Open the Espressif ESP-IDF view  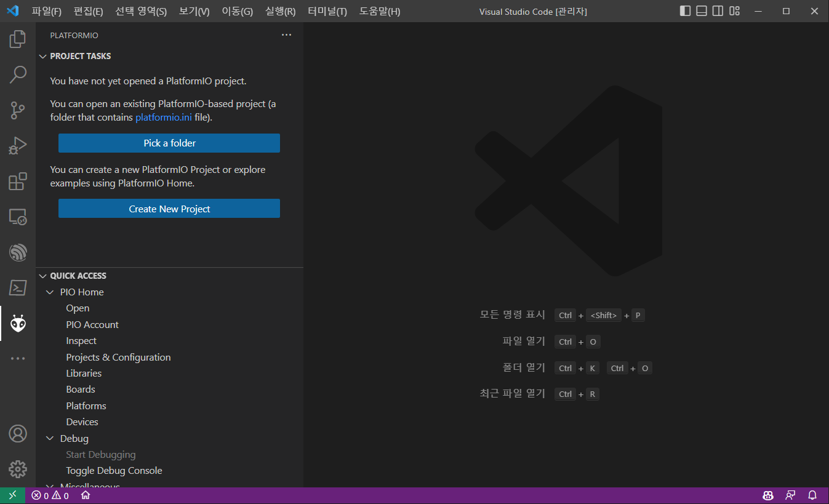pos(18,252)
